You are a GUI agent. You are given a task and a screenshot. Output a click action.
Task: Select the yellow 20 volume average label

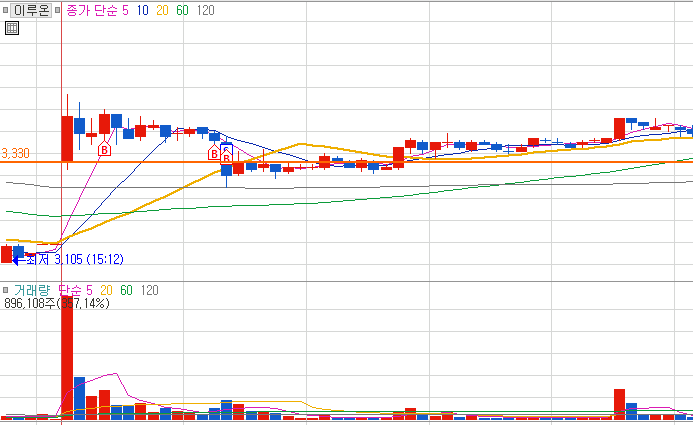tap(106, 290)
